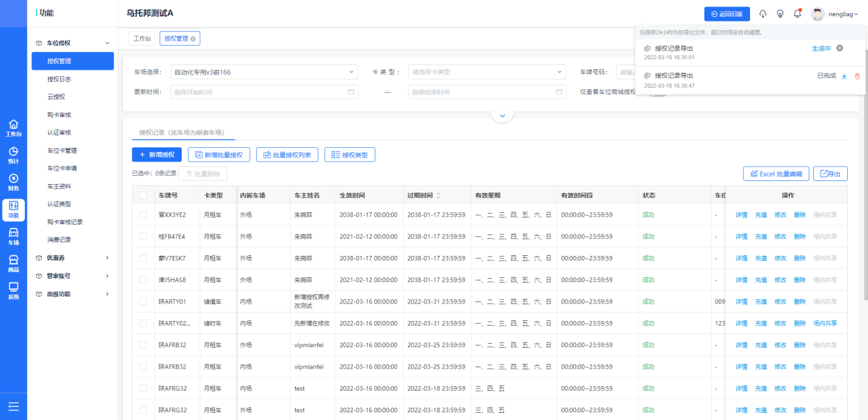Image resolution: width=868 pixels, height=420 pixels.
Task: Click the notification bell icon
Action: click(798, 14)
